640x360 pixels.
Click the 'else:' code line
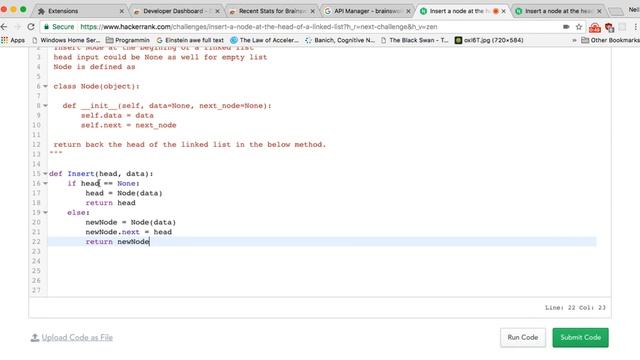pyautogui.click(x=78, y=212)
